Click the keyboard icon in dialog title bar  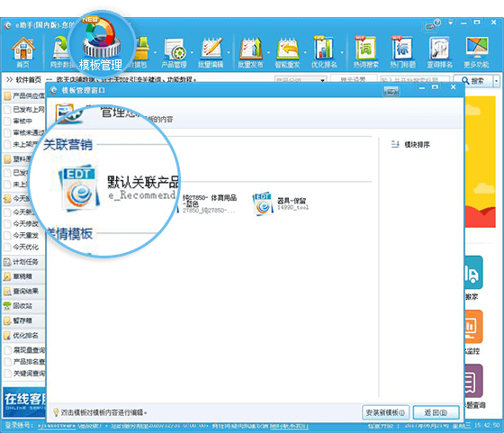391,92
